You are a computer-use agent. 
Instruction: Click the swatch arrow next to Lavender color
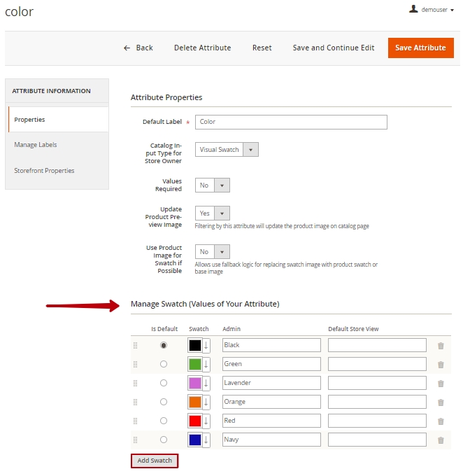tap(206, 383)
